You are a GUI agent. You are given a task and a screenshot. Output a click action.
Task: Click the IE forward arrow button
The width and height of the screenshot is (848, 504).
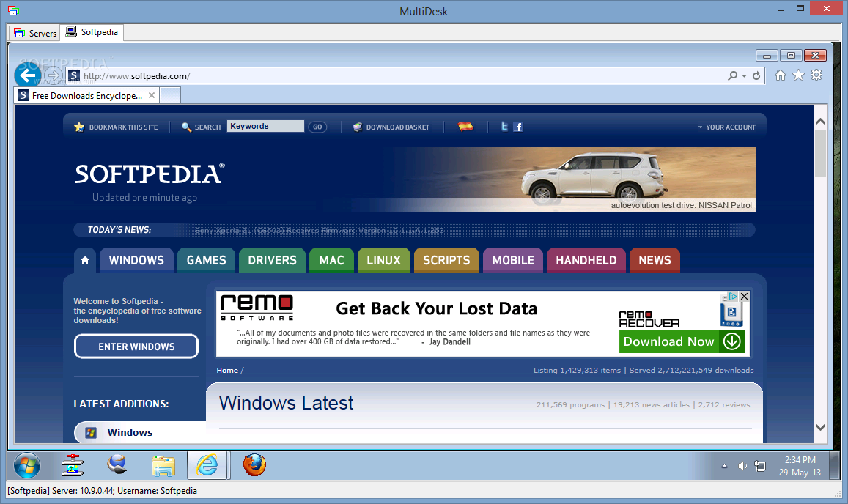[53, 75]
